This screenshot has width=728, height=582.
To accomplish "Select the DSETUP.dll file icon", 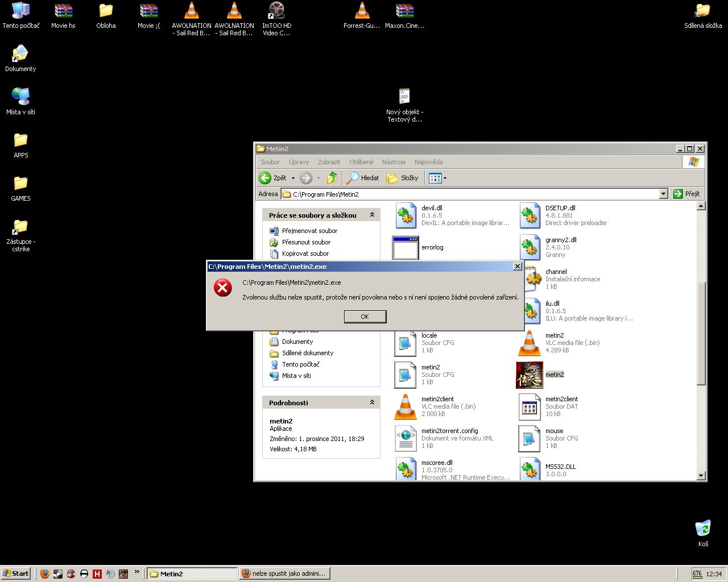I will [x=530, y=216].
